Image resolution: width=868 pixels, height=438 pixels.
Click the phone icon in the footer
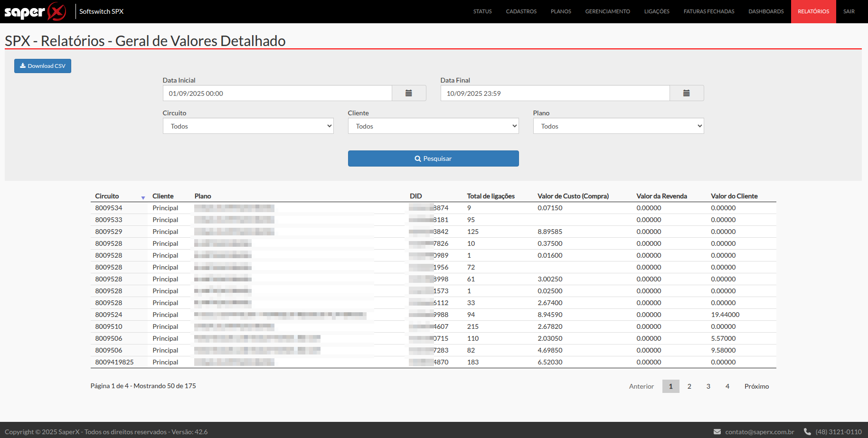[x=807, y=432]
